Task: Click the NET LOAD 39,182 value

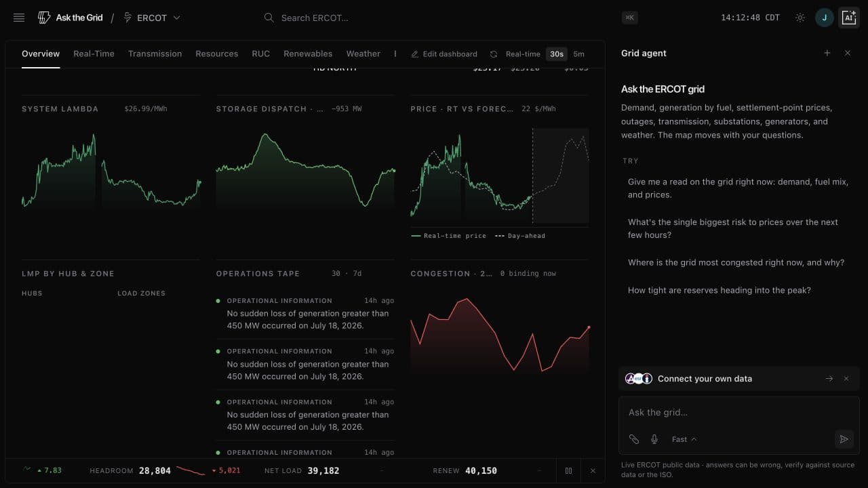Action: pyautogui.click(x=323, y=470)
